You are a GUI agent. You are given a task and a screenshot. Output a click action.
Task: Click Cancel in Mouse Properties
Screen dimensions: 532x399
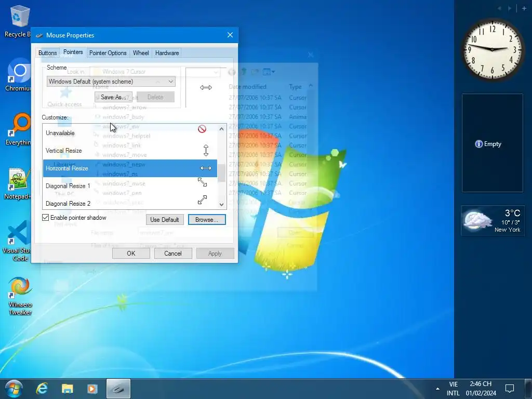(173, 254)
